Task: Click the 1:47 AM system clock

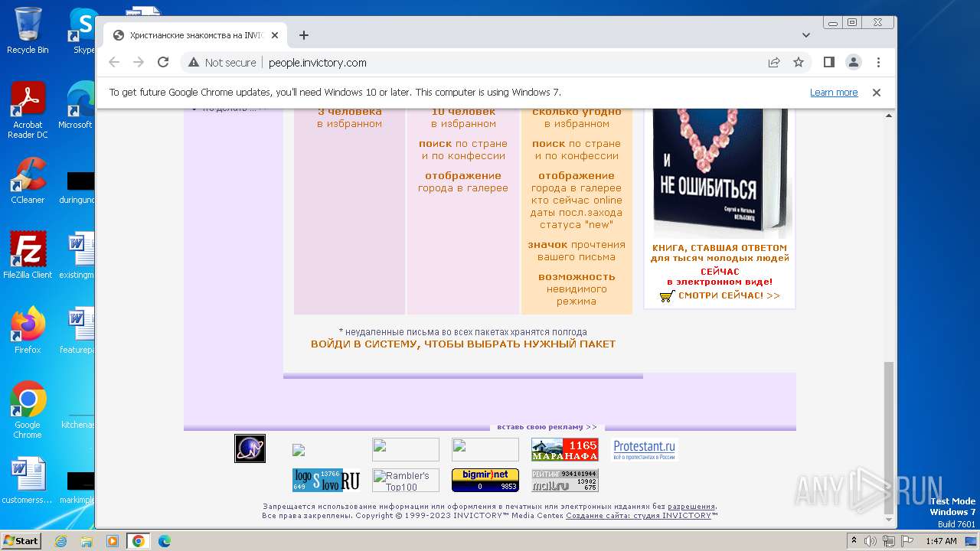Action: (x=941, y=541)
